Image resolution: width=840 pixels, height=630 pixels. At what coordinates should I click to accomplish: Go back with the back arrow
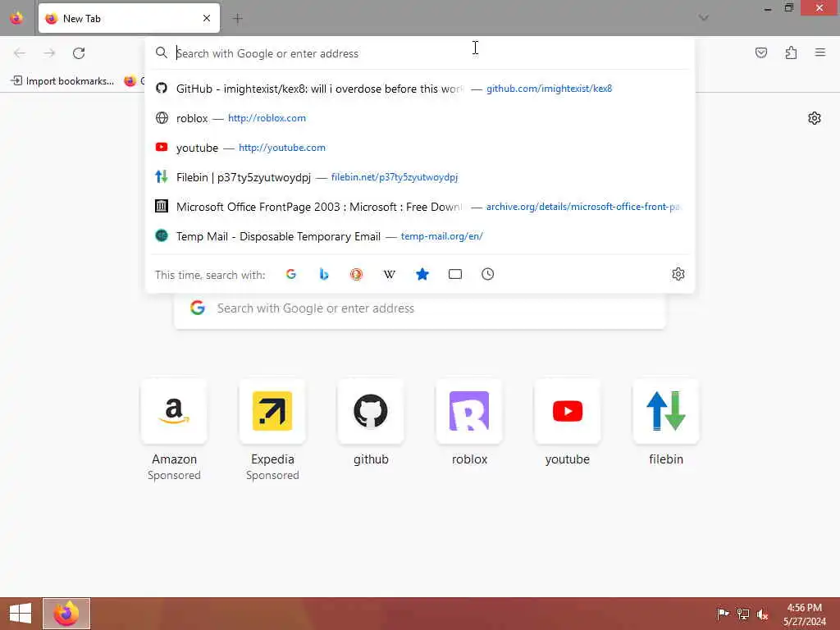(x=20, y=53)
